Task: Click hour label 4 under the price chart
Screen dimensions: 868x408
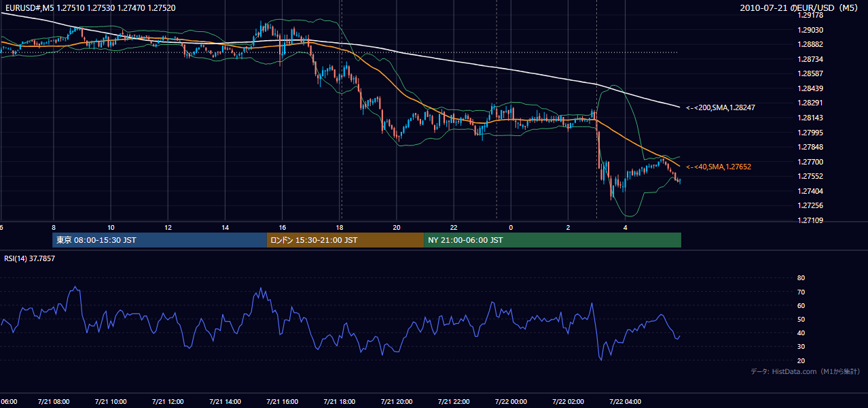Action: coord(626,227)
